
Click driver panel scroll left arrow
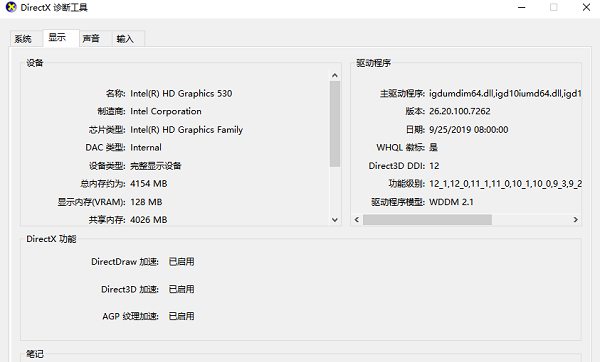click(357, 220)
